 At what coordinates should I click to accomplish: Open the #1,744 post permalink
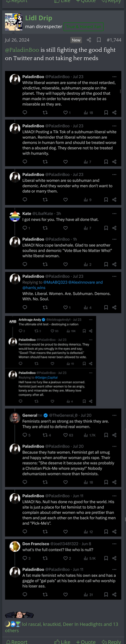click(x=114, y=40)
